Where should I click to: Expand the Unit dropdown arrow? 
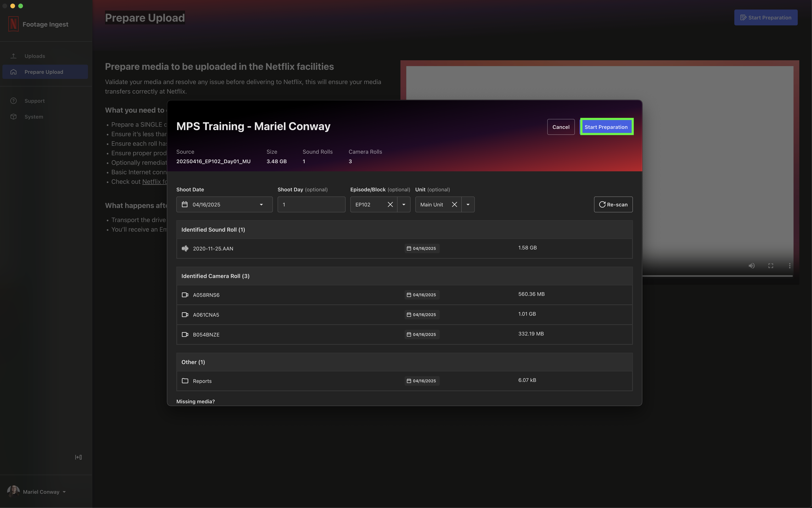tap(468, 204)
